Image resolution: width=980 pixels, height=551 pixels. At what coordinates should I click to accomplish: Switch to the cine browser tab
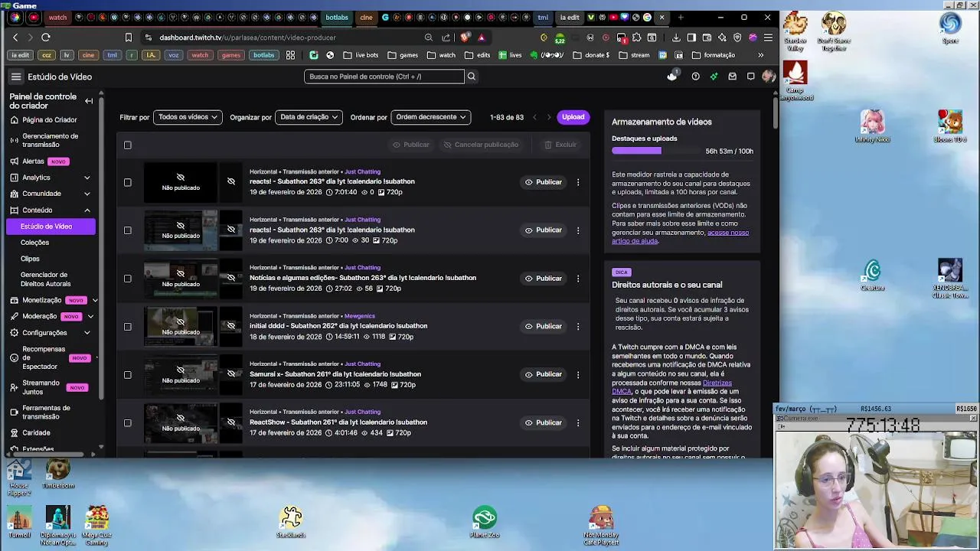pos(366,18)
